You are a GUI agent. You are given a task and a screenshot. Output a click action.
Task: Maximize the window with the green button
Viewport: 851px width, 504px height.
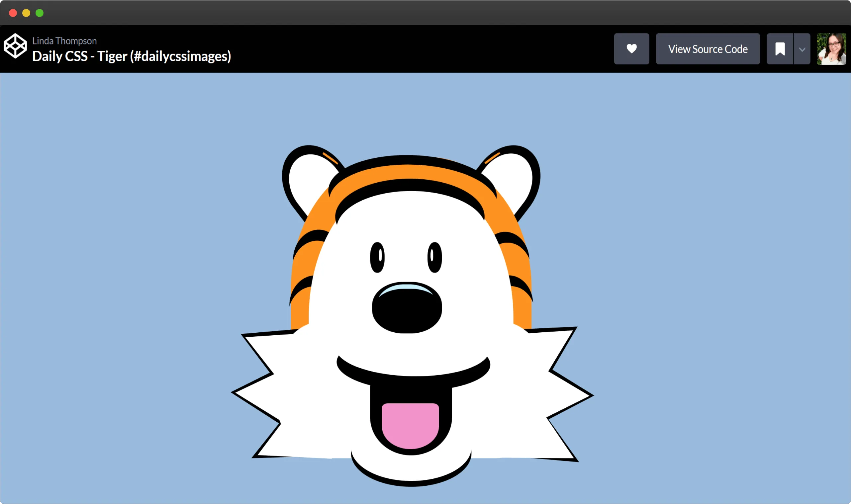pyautogui.click(x=40, y=13)
